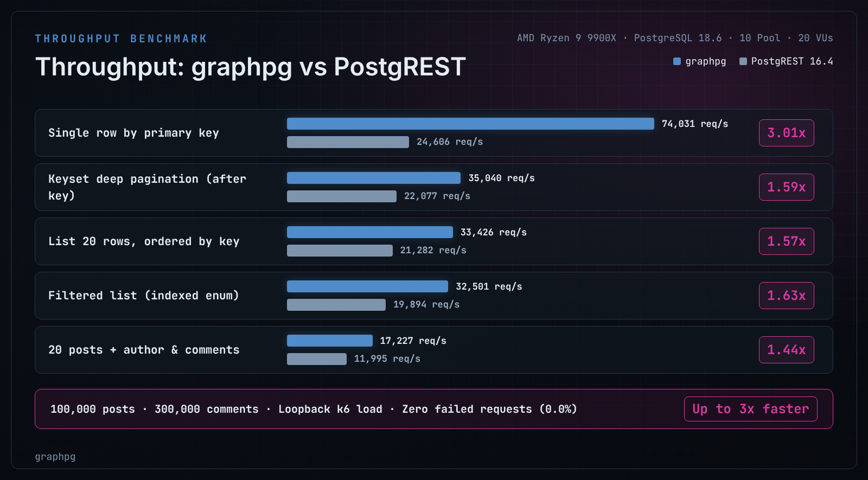868x480 pixels.
Task: Select the Filtered list (indexed enum) label
Action: click(x=144, y=296)
